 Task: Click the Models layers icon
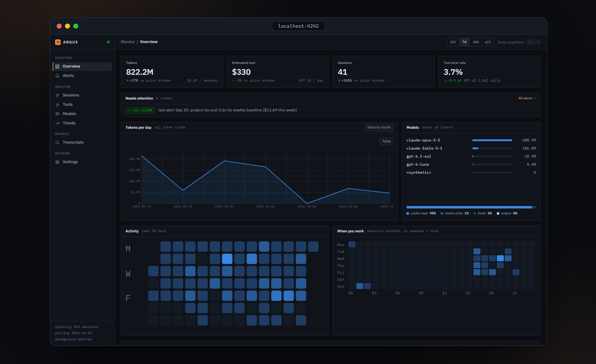(57, 114)
